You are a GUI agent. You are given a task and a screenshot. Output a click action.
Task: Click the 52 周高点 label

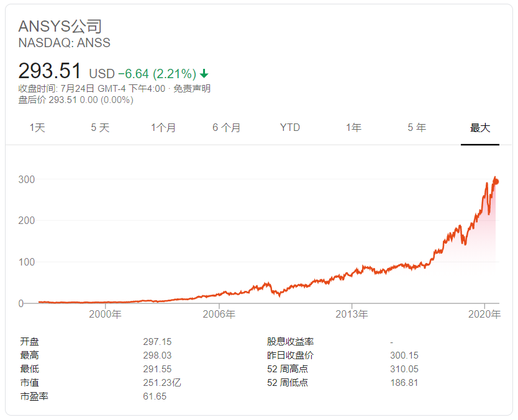(x=288, y=369)
